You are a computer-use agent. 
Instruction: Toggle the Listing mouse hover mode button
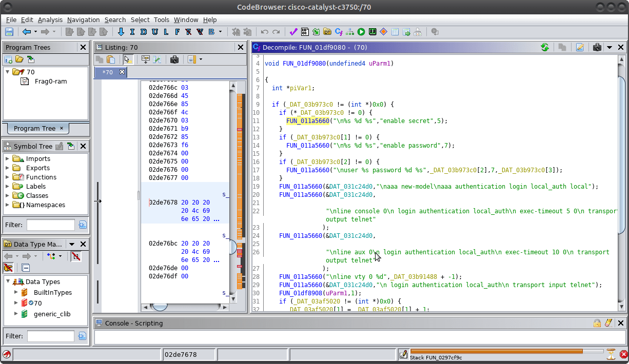(x=128, y=59)
